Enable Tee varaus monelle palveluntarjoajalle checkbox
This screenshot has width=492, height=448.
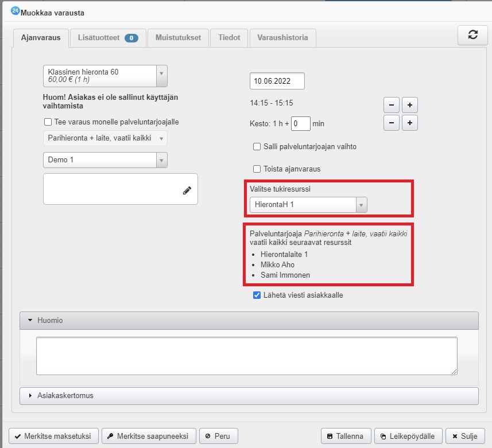tap(48, 122)
